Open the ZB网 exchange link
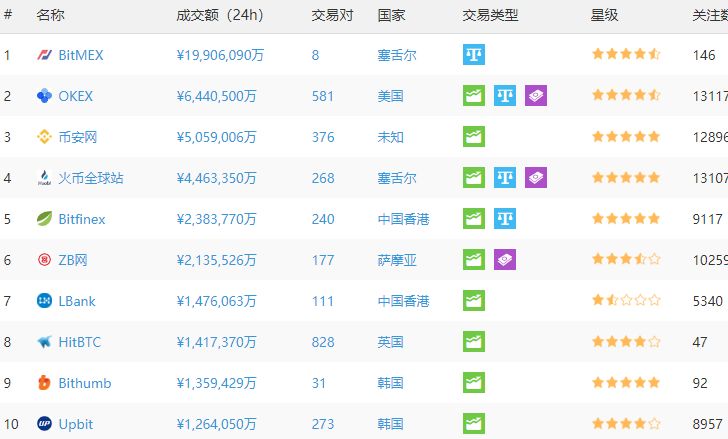Viewport: 728px width, 439px height. pos(73,260)
